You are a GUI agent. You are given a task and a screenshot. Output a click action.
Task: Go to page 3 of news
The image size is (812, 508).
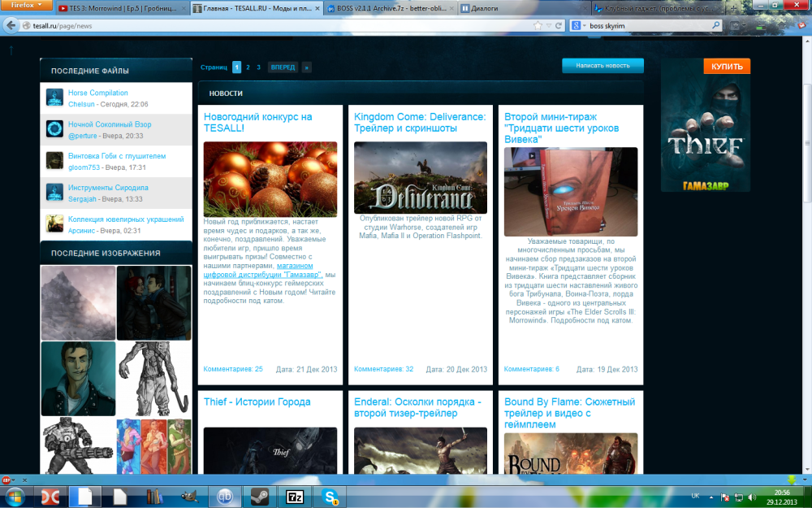pos(258,67)
